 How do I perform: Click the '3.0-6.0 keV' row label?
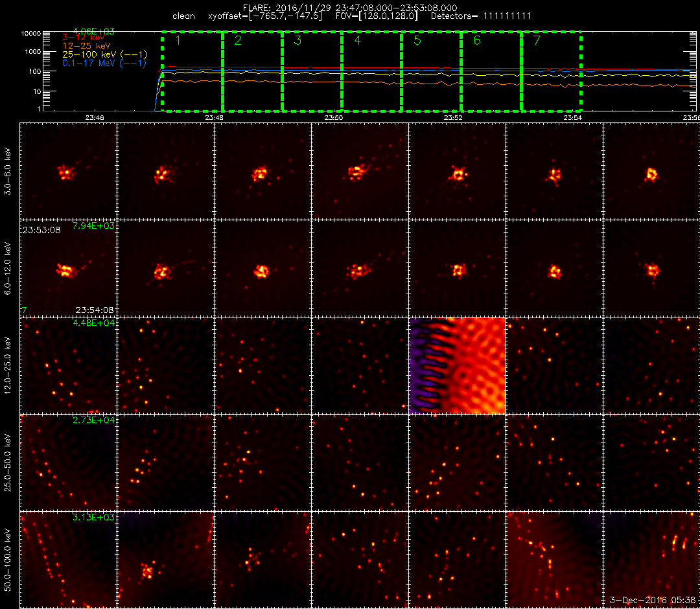pos(8,172)
